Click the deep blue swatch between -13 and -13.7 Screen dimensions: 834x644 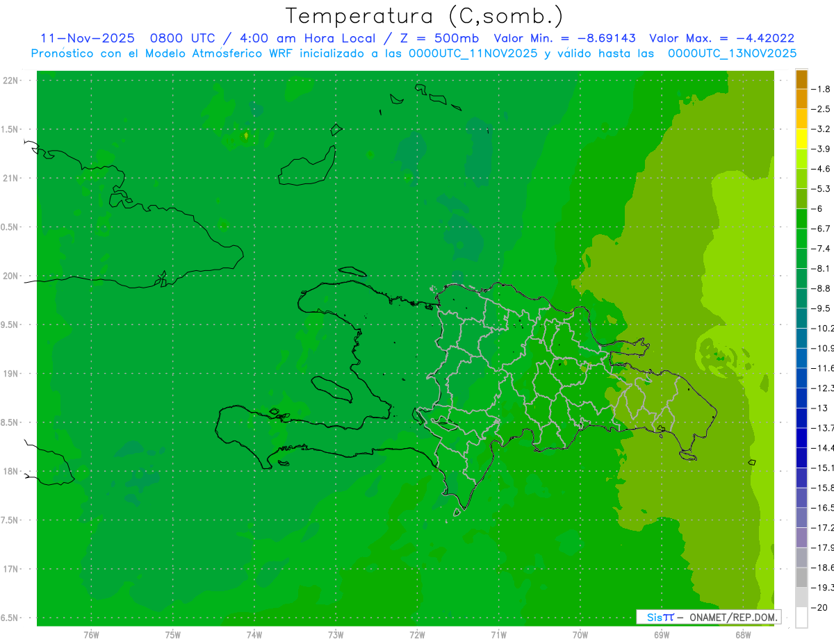(801, 418)
